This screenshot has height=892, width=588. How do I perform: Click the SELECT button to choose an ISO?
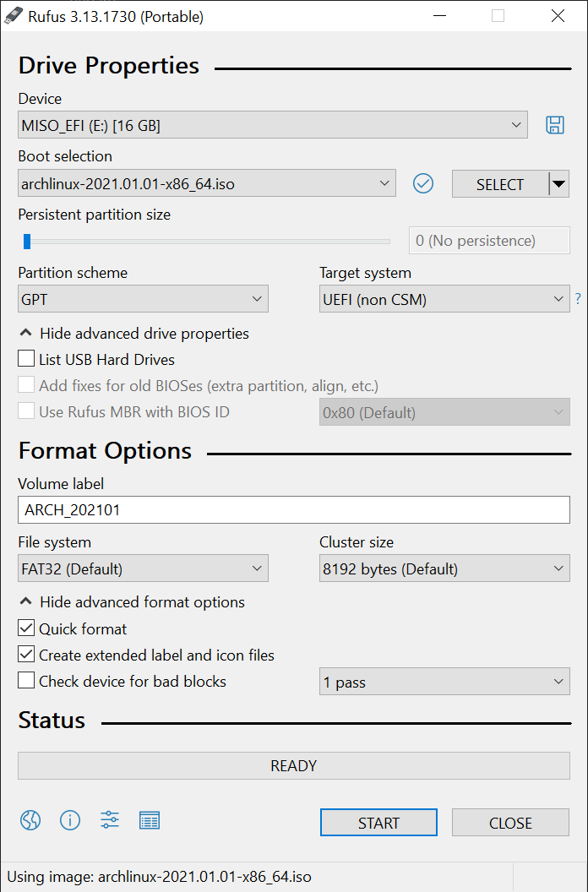501,183
